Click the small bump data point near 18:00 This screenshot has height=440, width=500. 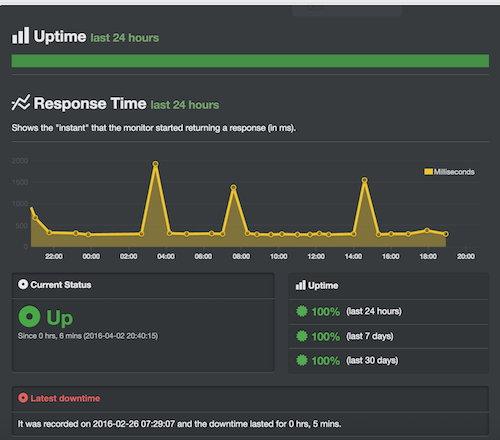click(x=427, y=230)
